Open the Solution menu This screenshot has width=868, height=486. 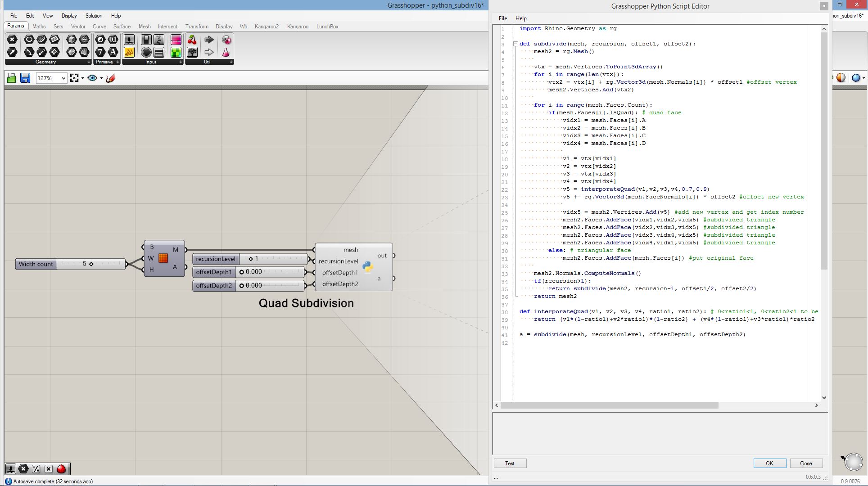click(x=94, y=16)
